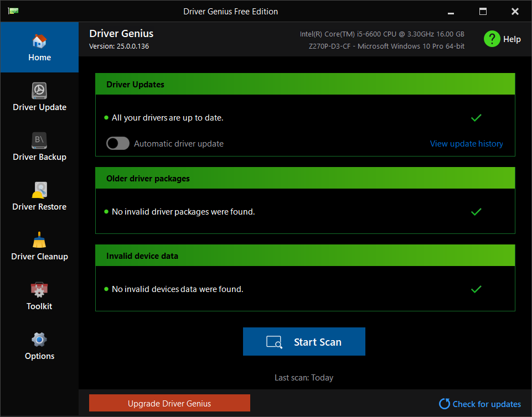Click Upgrade Driver Genius button
Image resolution: width=532 pixels, height=417 pixels.
click(x=169, y=403)
